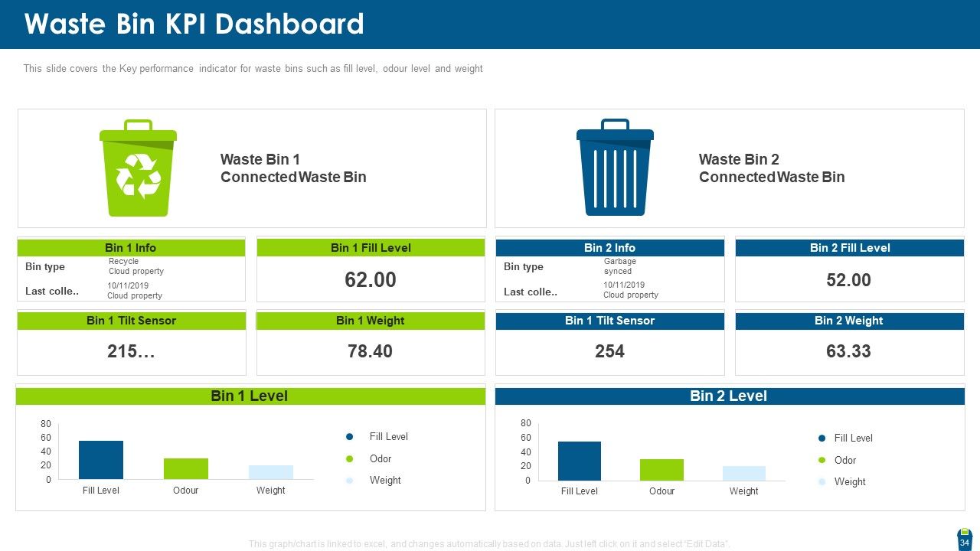The image size is (980, 551).
Task: Select the green Odor legend dot in Bin 2 chart
Action: (x=822, y=461)
